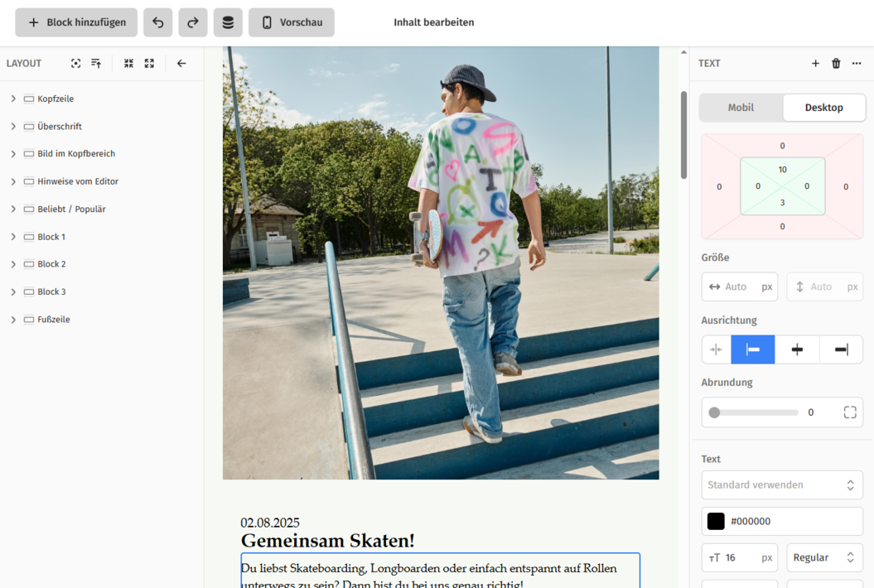Set text alignment to right
Viewport: 874px width, 588px height.
[840, 349]
